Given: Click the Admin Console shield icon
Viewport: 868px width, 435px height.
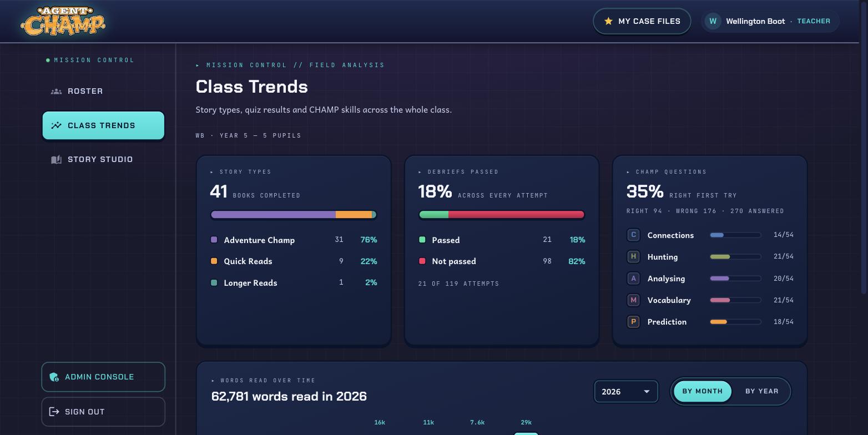Looking at the screenshot, I should coord(54,377).
